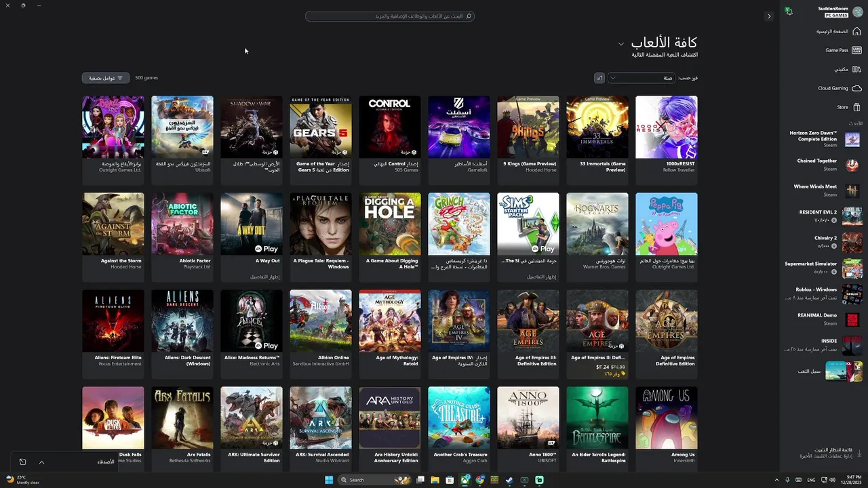Toggle sort order button next to sort dropdown
Viewport: 868px width, 488px height.
[x=599, y=78]
